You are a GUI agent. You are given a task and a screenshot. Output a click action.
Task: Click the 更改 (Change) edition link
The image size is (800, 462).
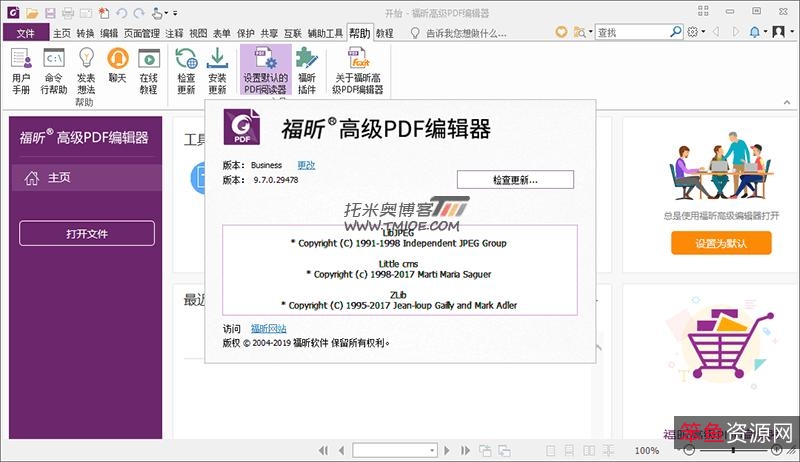306,165
